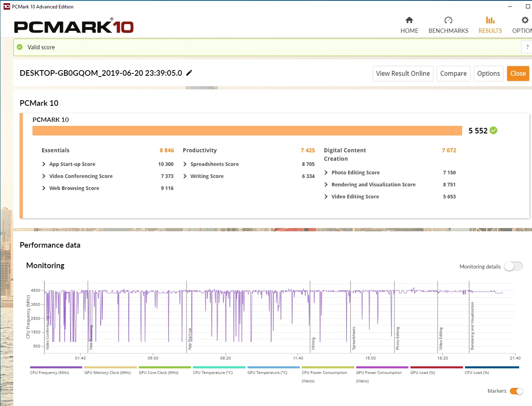Click Performance data heading
Screen dimensions: 532x406
point(50,245)
